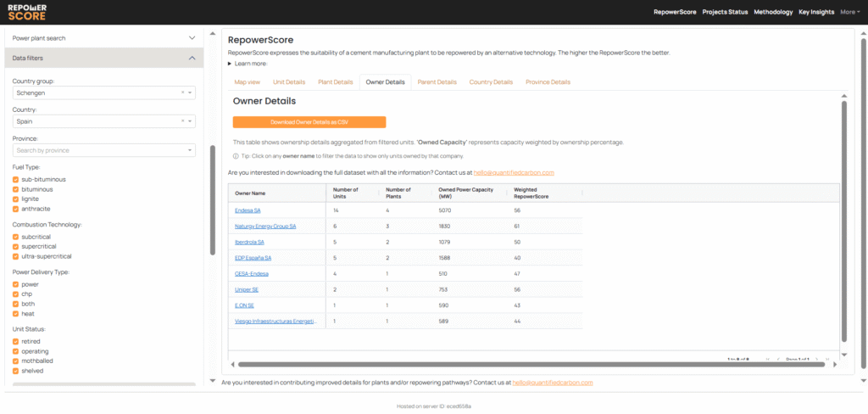Sort by Owned Power Capacity column
Image resolution: width=868 pixels, height=414 pixels.
click(x=467, y=193)
